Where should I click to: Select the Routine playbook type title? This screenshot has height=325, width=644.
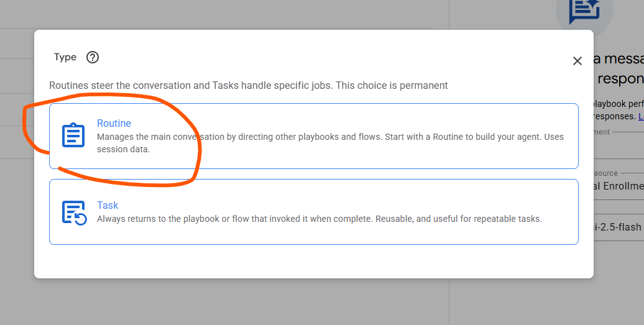tap(114, 123)
